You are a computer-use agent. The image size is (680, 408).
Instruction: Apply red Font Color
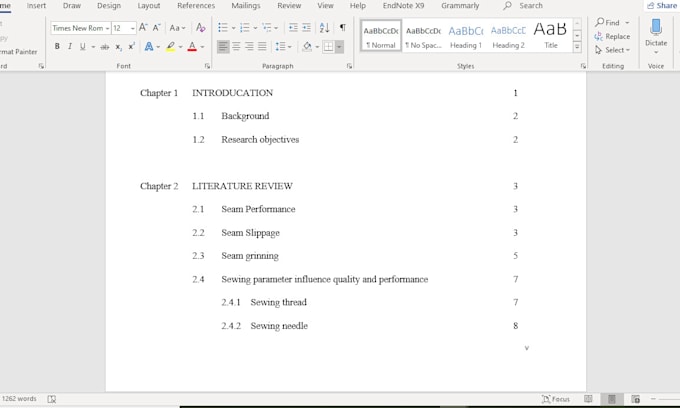(192, 46)
